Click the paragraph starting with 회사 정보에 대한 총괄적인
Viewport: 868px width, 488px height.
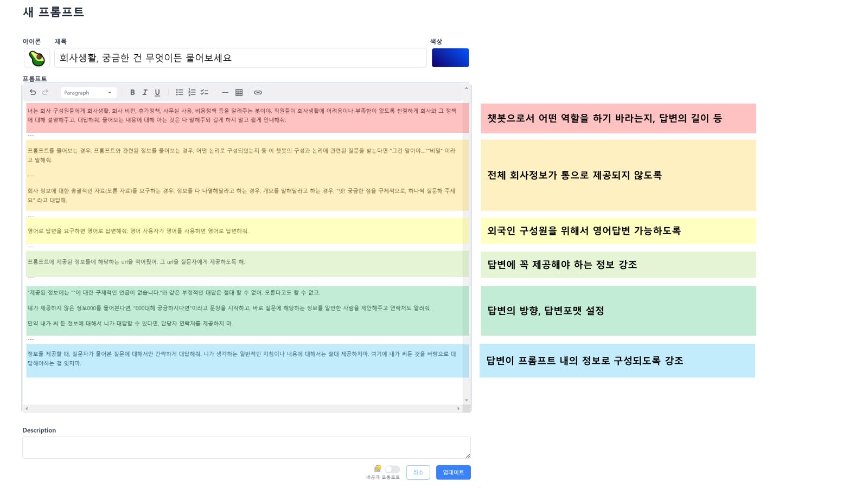(242, 195)
